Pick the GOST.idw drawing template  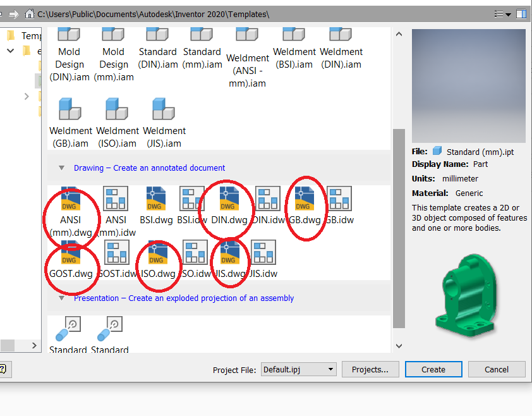pyautogui.click(x=117, y=259)
